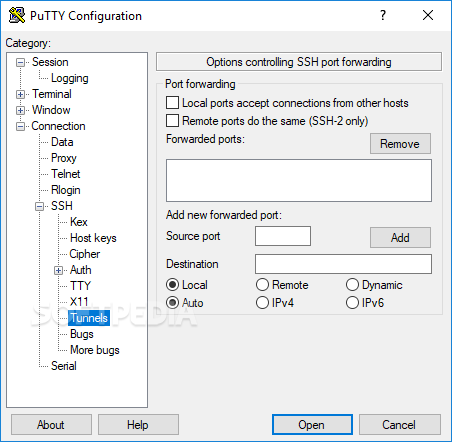Expand the Terminal tree node
The height and width of the screenshot is (442, 452).
20,94
